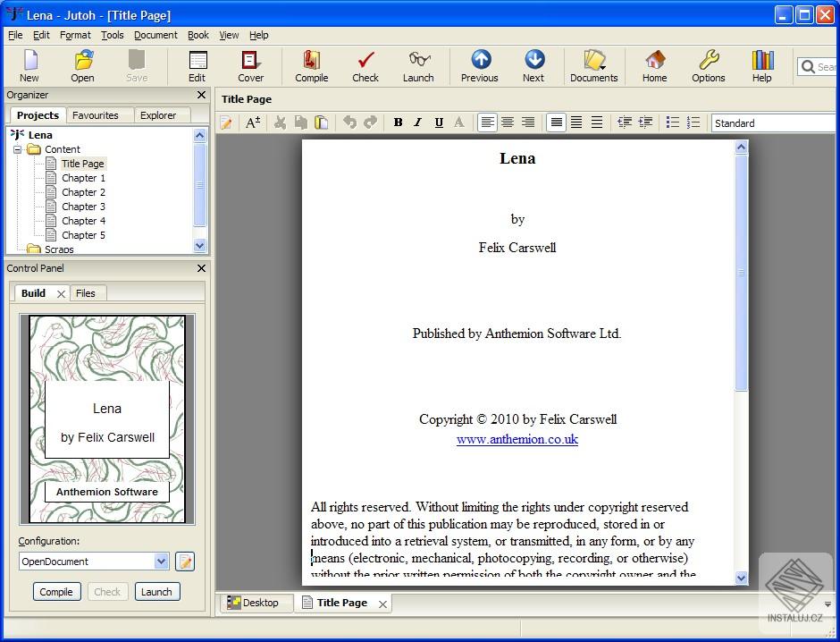Click the increase indent icon
Viewport: 840px width, 642px height.
[645, 122]
